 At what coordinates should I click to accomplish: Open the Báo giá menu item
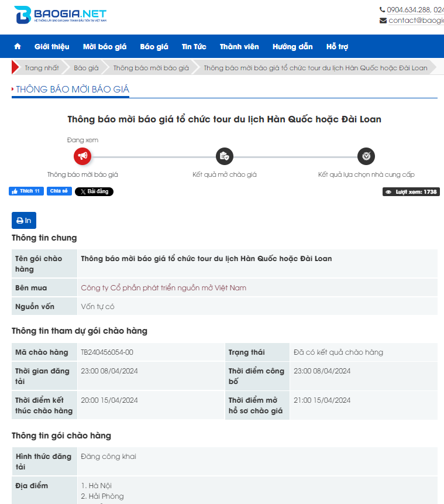[x=154, y=47]
